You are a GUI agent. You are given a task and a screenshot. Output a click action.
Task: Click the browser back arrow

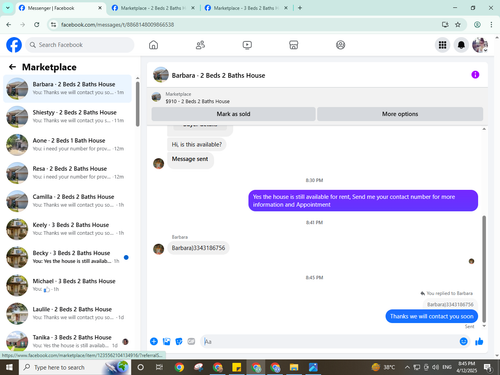(x=9, y=25)
